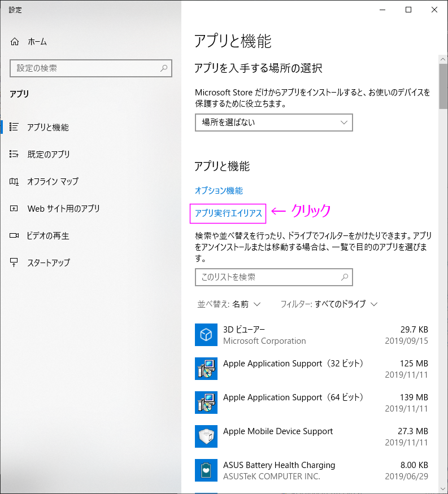Viewport: 448px width, 494px height.
Task: Close the 設定 window
Action: 434,10
